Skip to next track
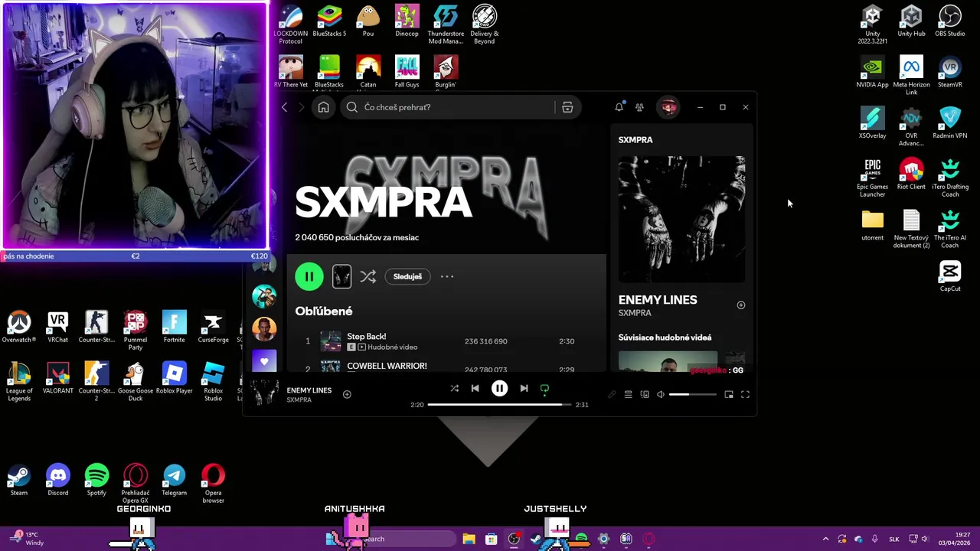The image size is (980, 551). point(524,389)
